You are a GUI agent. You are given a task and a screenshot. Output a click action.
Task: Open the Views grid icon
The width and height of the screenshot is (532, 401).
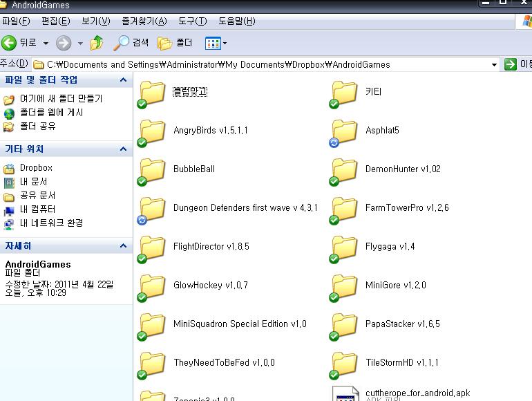point(213,44)
